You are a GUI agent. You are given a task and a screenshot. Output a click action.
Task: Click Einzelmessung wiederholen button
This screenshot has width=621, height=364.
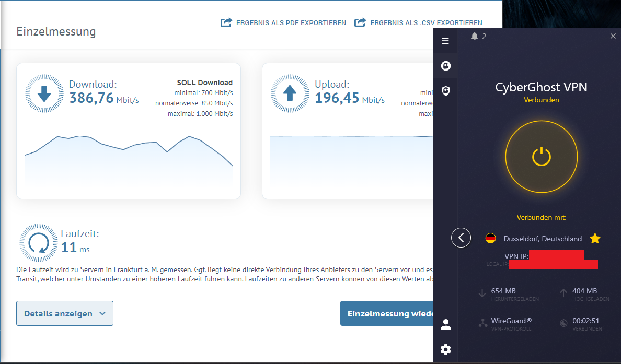click(386, 313)
